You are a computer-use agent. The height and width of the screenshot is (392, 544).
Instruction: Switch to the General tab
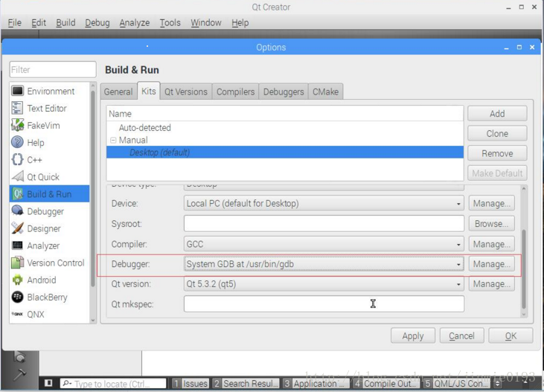coord(118,92)
